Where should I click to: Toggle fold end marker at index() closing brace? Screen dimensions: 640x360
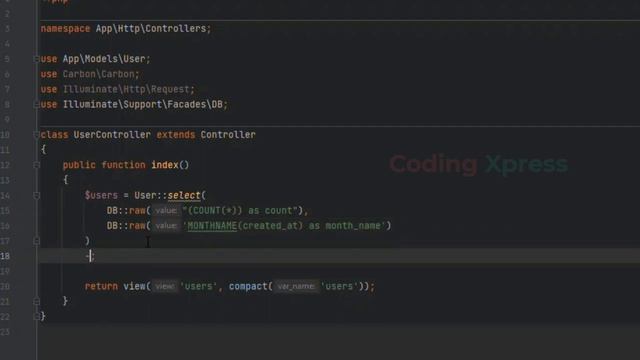pos(36,302)
